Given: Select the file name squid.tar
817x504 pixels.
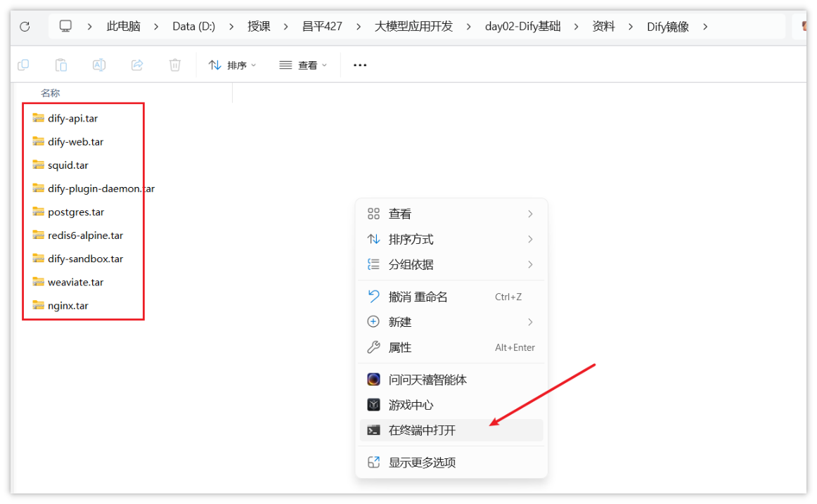Looking at the screenshot, I should pos(68,165).
